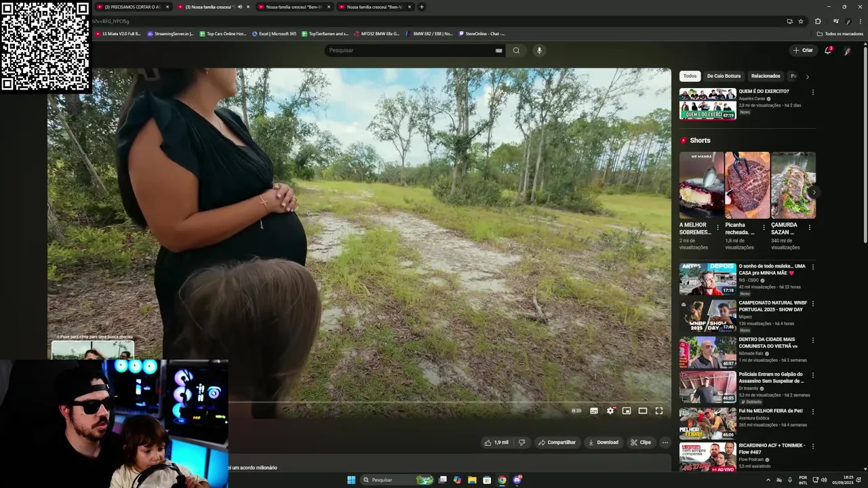Open options for Policiais Entram no Galpão video
Viewport: 868px width, 488px height.
pyautogui.click(x=812, y=375)
